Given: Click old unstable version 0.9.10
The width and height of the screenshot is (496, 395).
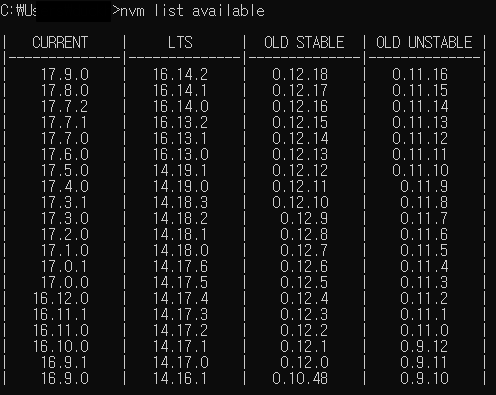Looking at the screenshot, I should click(x=424, y=378).
